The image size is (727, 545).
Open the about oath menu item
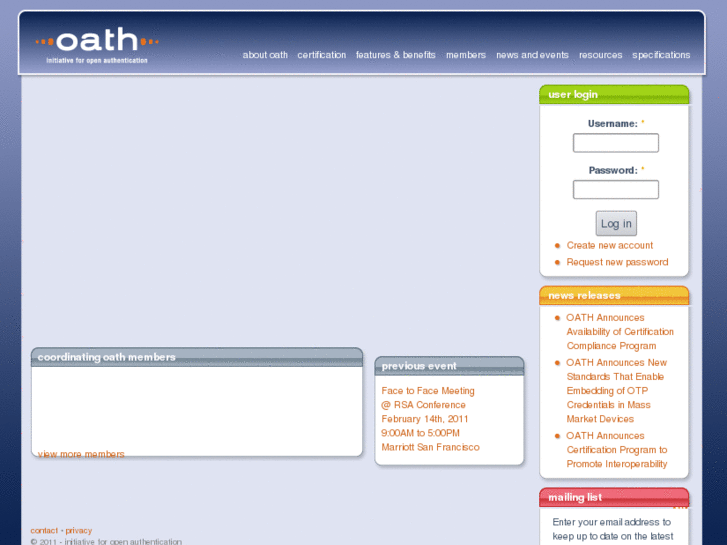pos(265,55)
